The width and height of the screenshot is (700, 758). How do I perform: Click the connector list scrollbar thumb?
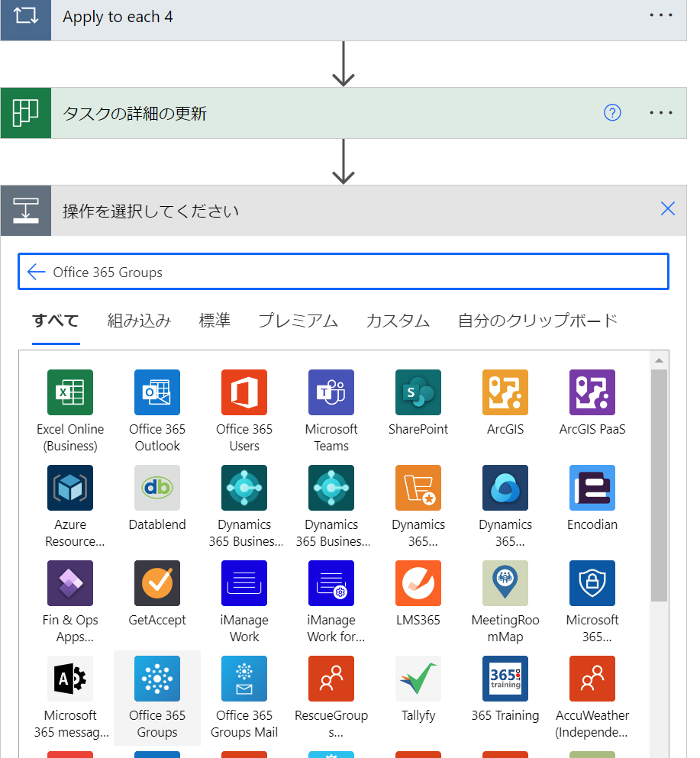[659, 485]
